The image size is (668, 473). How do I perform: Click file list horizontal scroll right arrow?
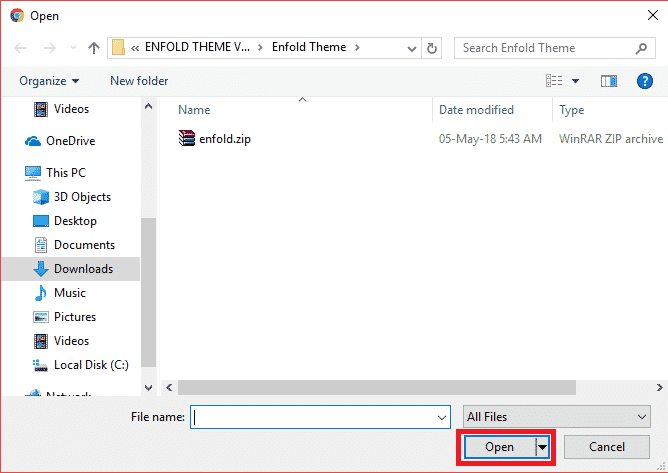click(x=659, y=387)
